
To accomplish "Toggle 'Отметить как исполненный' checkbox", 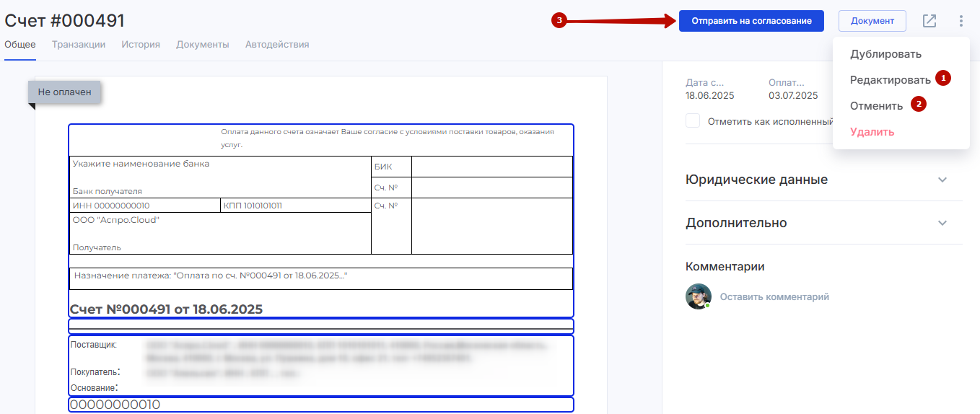I will (693, 121).
